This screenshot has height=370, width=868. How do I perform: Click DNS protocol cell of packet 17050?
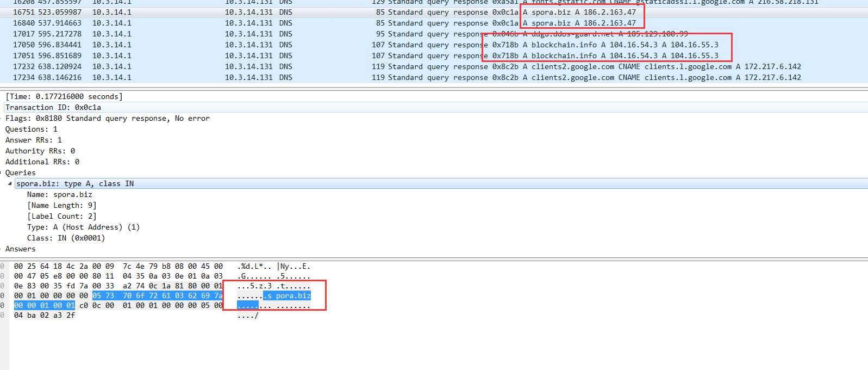(286, 45)
